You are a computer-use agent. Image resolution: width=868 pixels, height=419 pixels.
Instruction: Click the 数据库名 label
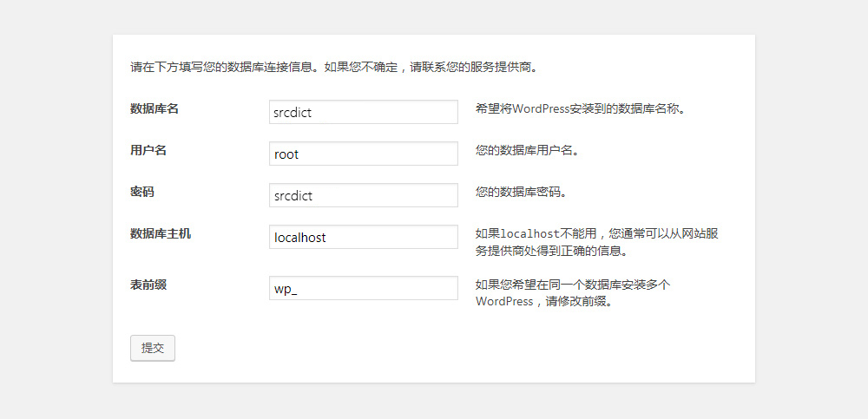click(x=155, y=108)
